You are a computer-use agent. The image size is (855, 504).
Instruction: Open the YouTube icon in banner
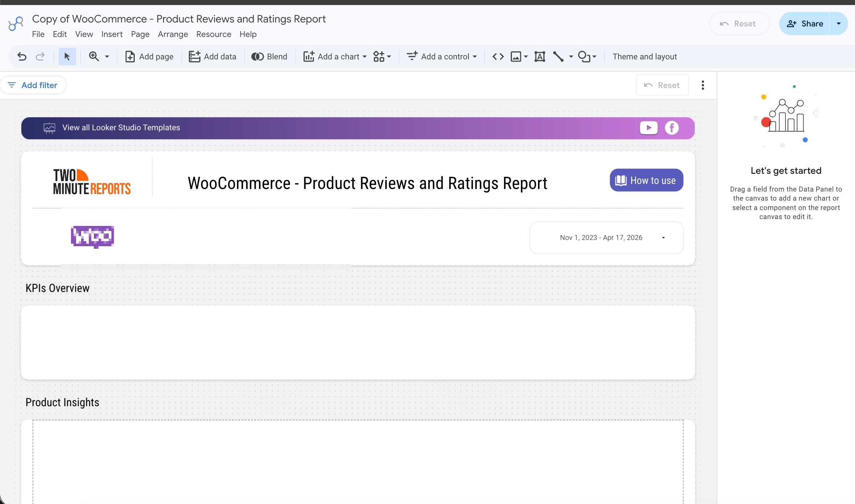pos(648,128)
